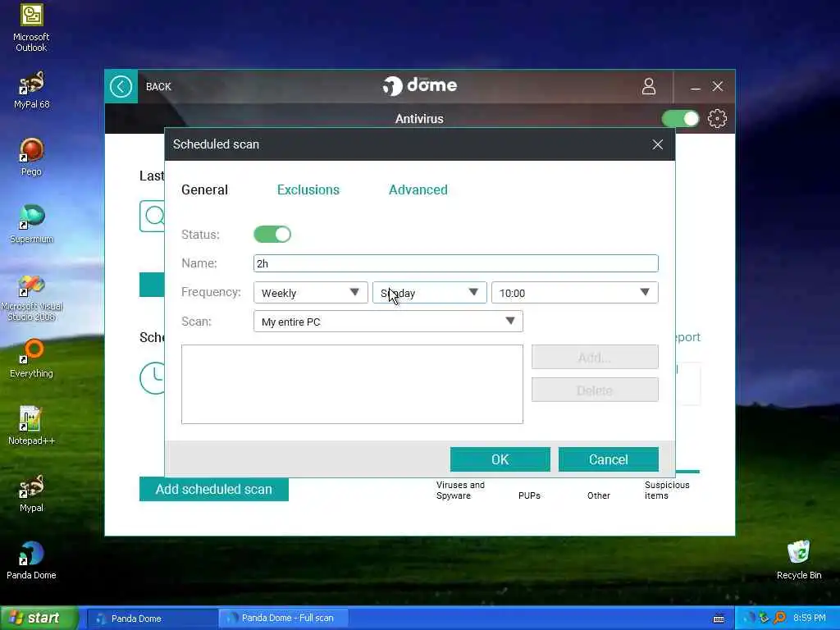Click OK to save scheduled scan
This screenshot has height=630, width=840.
(x=500, y=459)
